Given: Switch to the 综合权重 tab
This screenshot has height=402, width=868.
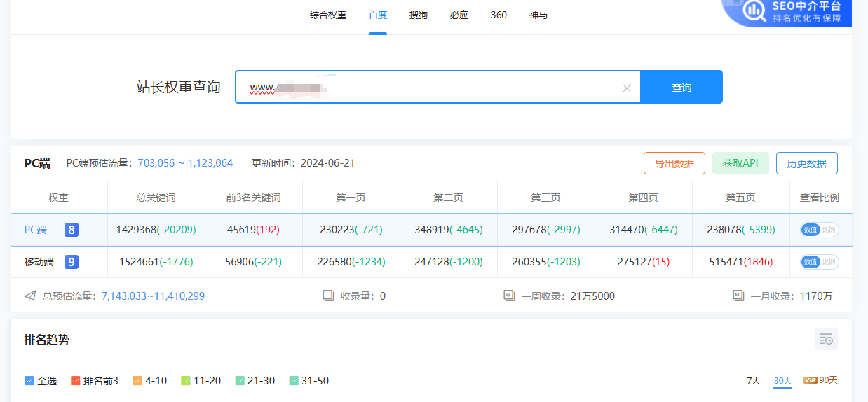Looking at the screenshot, I should [x=328, y=15].
